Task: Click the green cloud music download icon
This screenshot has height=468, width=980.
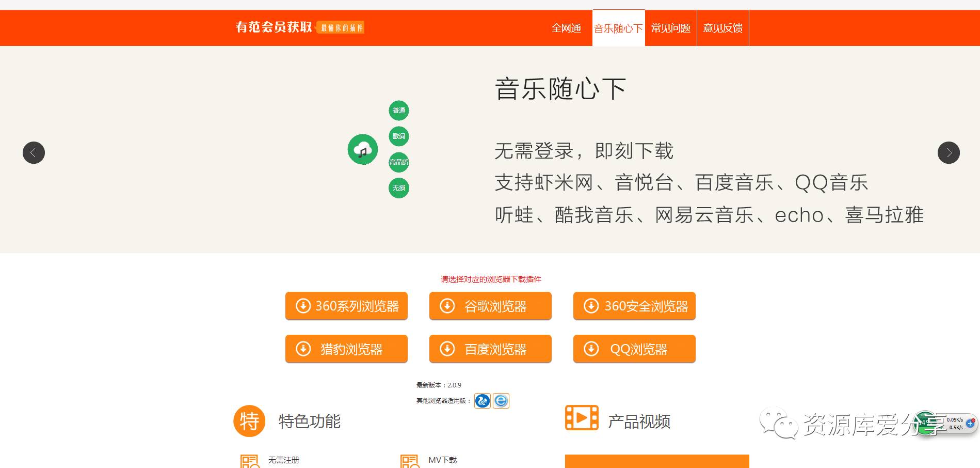Action: click(x=363, y=149)
